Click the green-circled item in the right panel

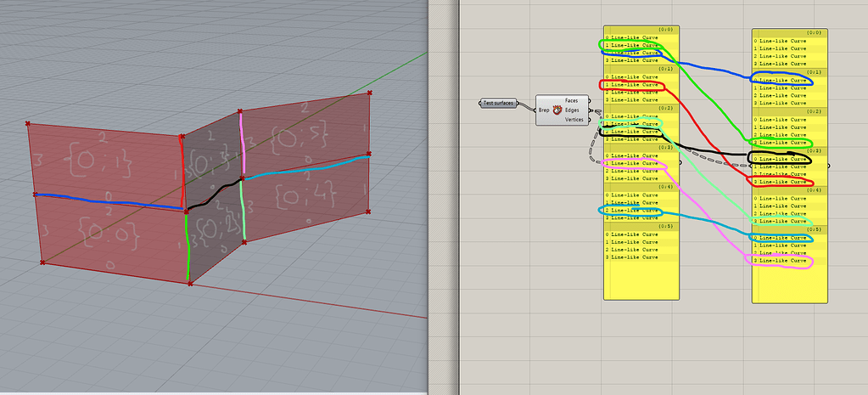(782, 143)
